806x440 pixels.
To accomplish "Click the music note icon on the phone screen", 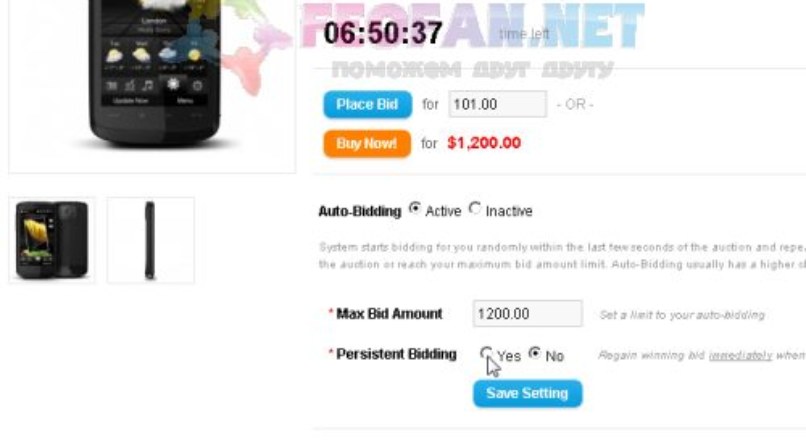I will [x=148, y=85].
